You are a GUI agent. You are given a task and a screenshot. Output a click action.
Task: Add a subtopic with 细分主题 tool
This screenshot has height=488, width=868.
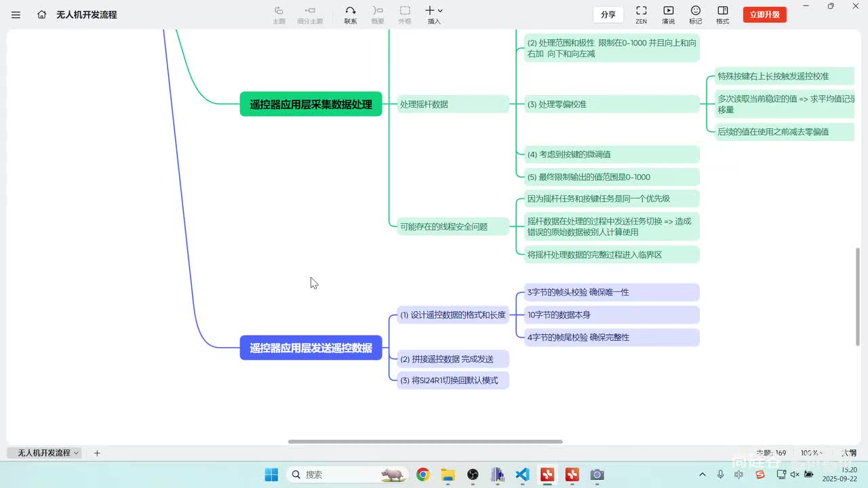(310, 15)
